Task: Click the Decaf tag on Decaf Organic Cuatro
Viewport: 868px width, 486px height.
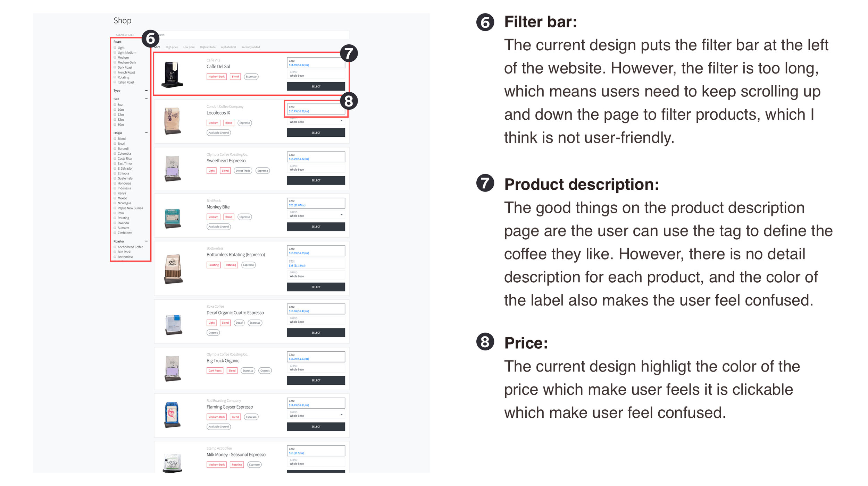Action: (239, 323)
